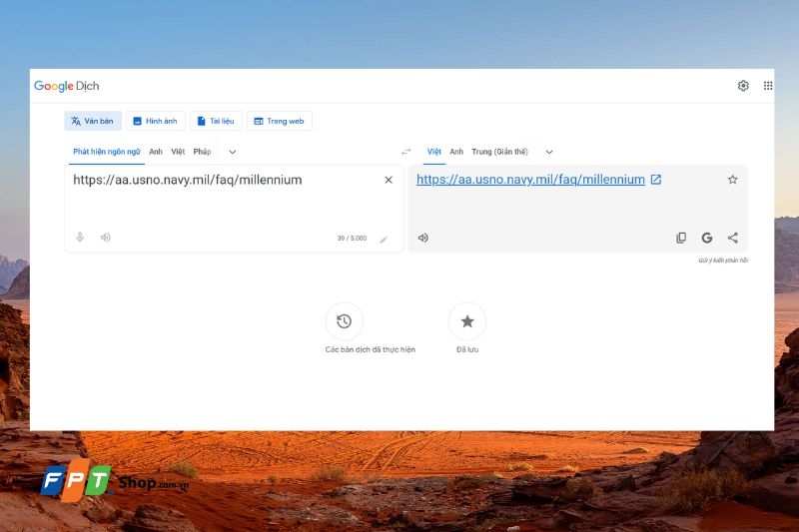This screenshot has width=799, height=532.
Task: Select Phát hiện ngôn ngữ source option
Action: (x=107, y=152)
